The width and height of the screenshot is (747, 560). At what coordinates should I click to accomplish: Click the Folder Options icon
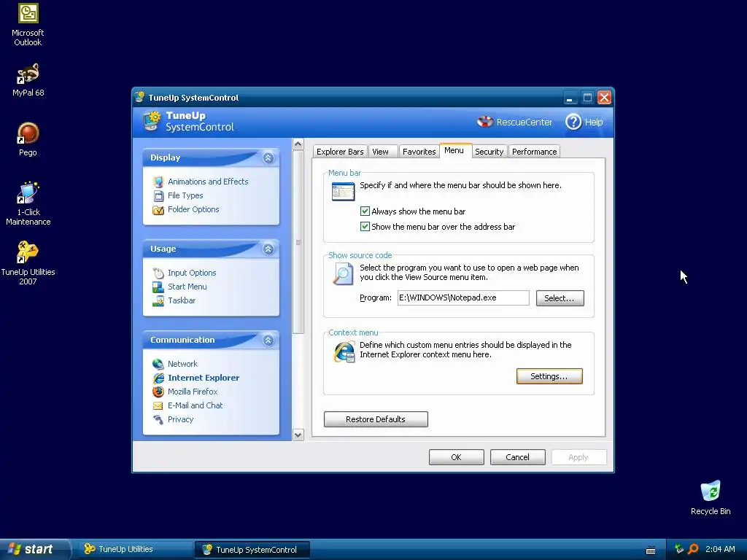click(x=158, y=209)
